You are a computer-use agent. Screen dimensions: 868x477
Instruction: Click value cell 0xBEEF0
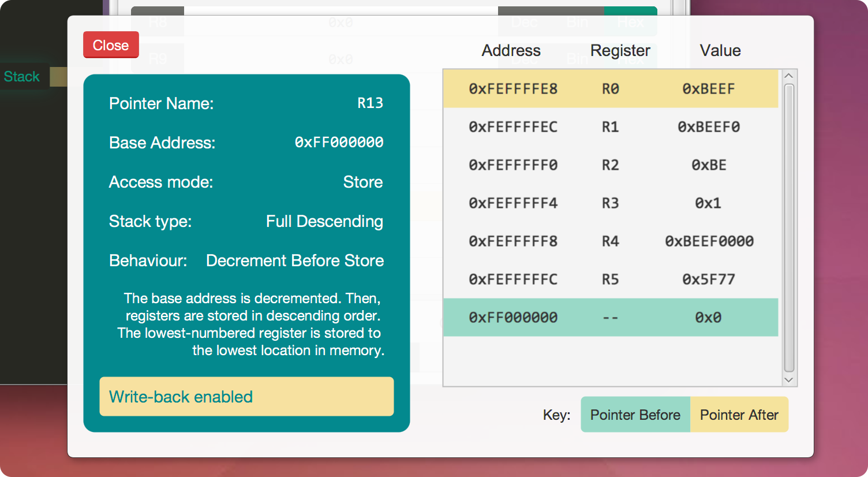point(709,127)
